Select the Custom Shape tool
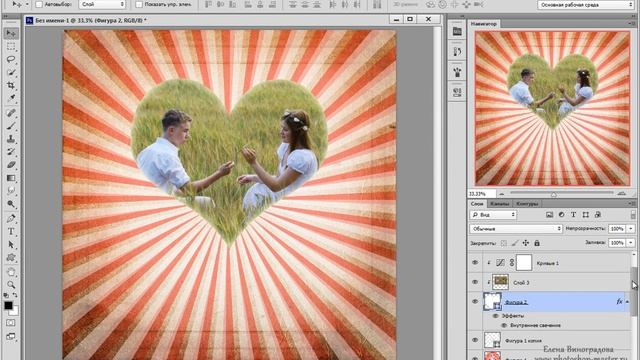Screen dimensions: 640x360 point(11,258)
